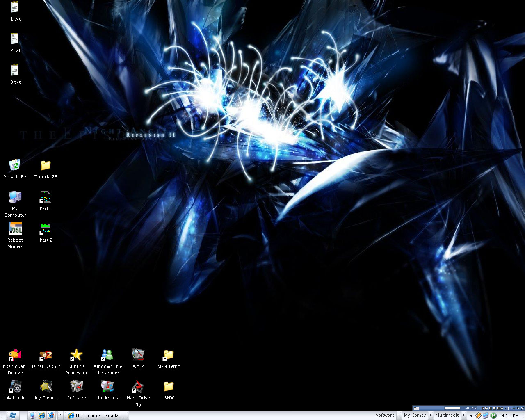
Task: Show hidden system tray icons
Action: [471, 415]
